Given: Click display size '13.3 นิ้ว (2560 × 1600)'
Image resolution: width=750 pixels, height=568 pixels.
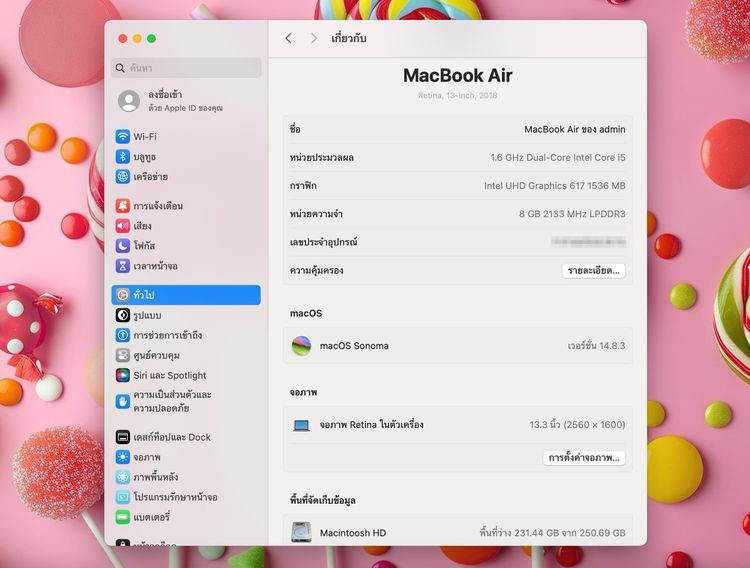Looking at the screenshot, I should (577, 424).
